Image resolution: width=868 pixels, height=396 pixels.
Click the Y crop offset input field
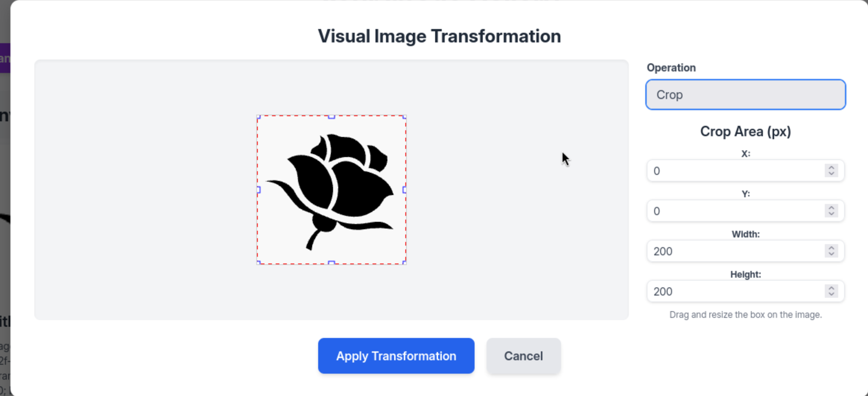734,211
